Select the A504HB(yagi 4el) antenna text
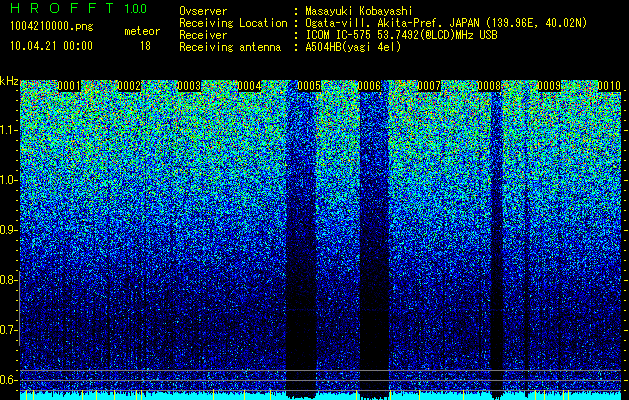The width and height of the screenshot is (629, 400). 353,47
